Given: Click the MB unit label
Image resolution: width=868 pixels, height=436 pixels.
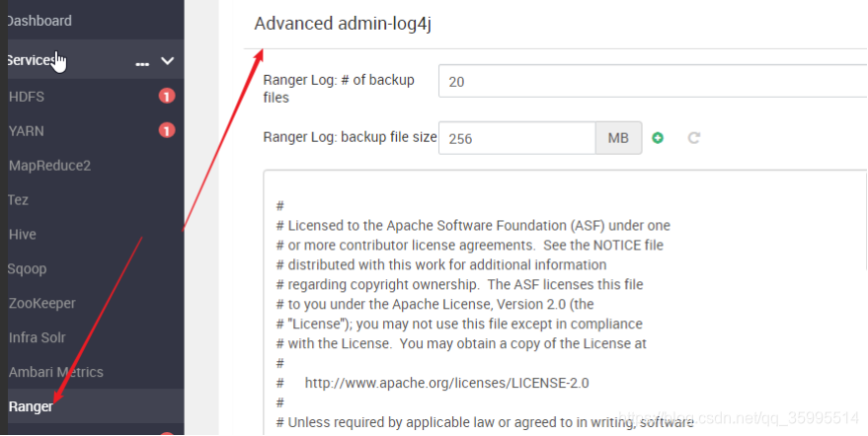Looking at the screenshot, I should click(618, 138).
